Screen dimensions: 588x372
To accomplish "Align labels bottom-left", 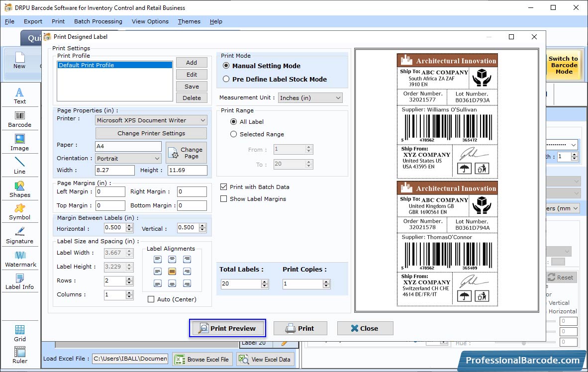I will (158, 283).
